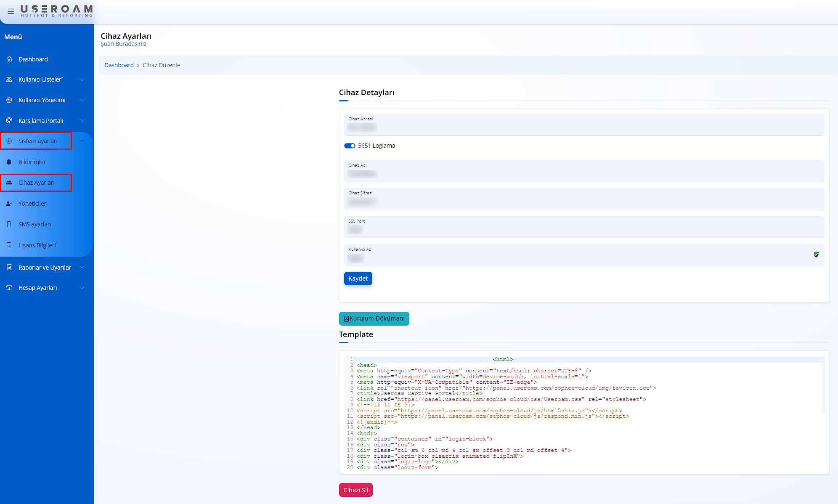Expand the Kullanıcı Yönetimi chevron

[x=82, y=100]
